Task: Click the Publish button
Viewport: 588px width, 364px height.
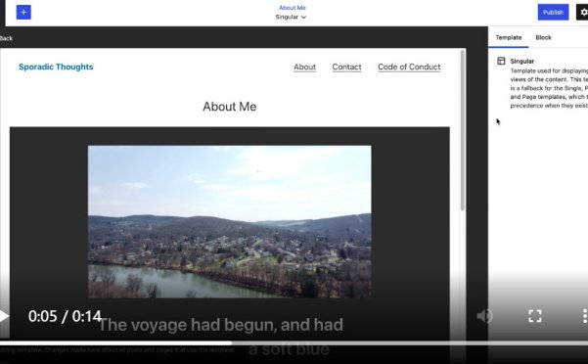Action: (x=553, y=13)
